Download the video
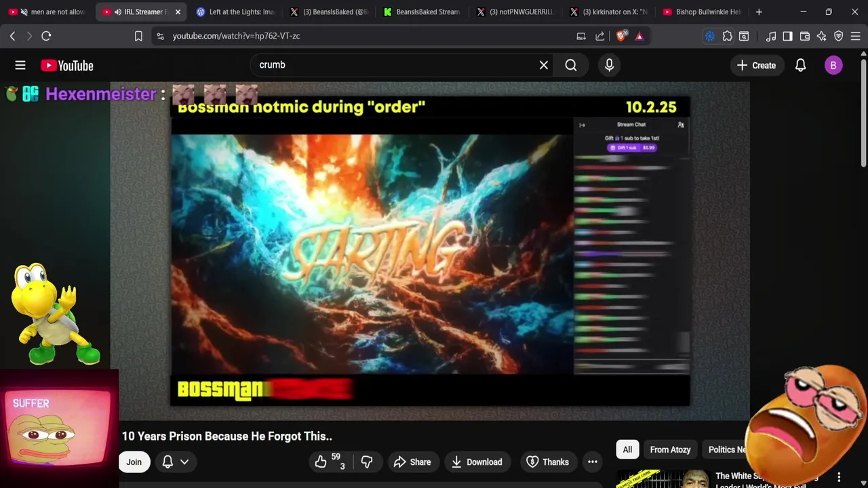Viewport: 868px width, 488px height. (x=477, y=462)
